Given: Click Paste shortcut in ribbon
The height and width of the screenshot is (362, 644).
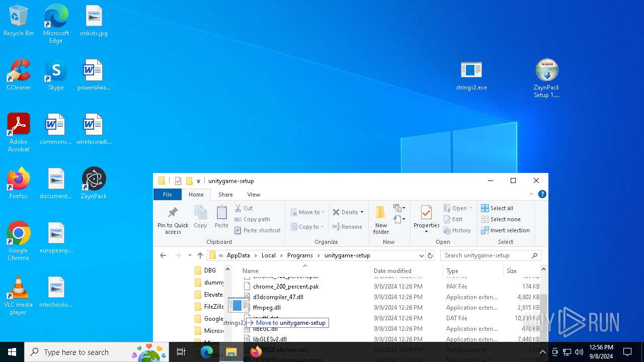Looking at the screenshot, I should pyautogui.click(x=257, y=230).
